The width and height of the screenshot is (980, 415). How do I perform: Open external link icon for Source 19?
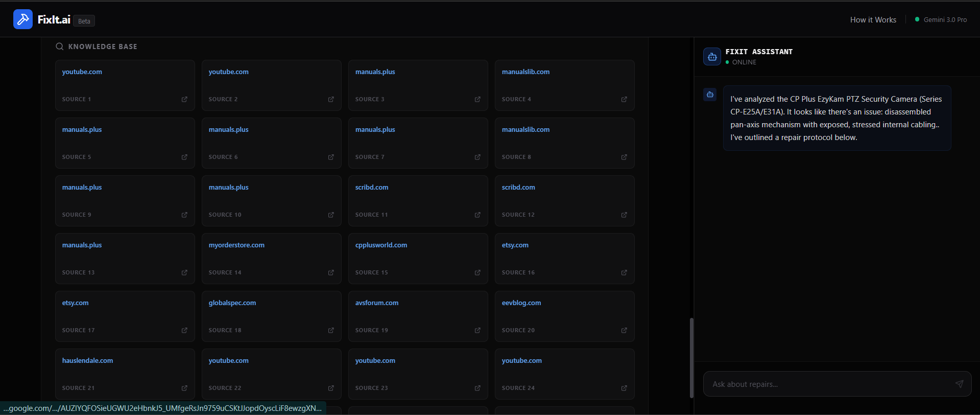(477, 330)
